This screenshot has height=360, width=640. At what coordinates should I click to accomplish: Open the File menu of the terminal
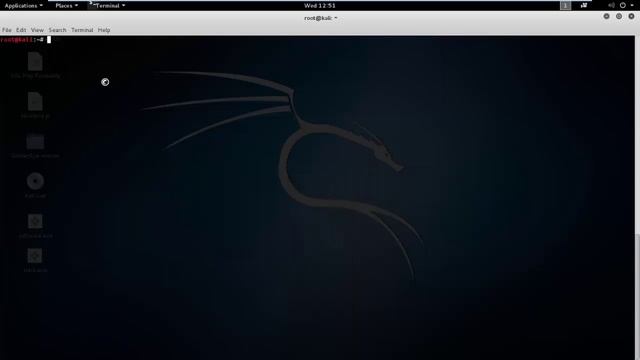coord(7,30)
